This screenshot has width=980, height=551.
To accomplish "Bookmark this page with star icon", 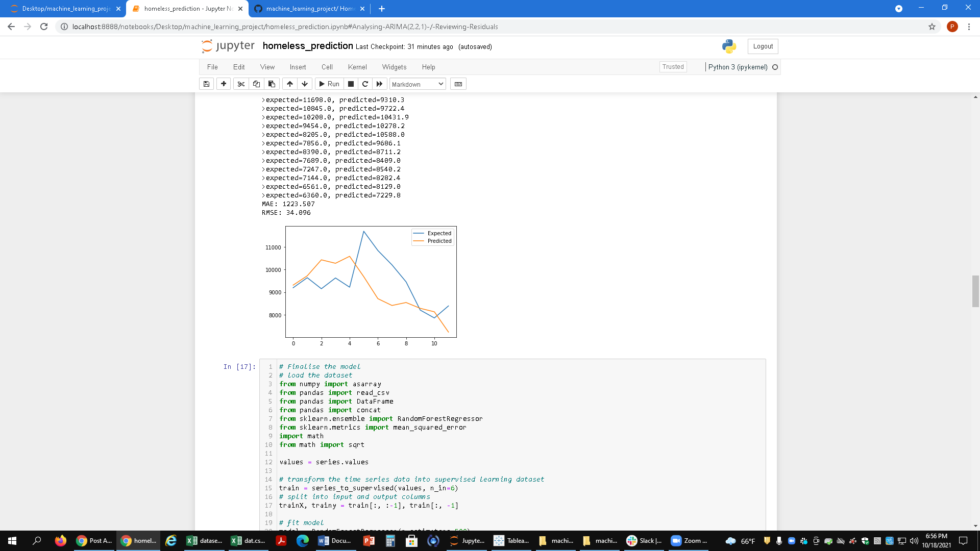I will click(x=932, y=27).
